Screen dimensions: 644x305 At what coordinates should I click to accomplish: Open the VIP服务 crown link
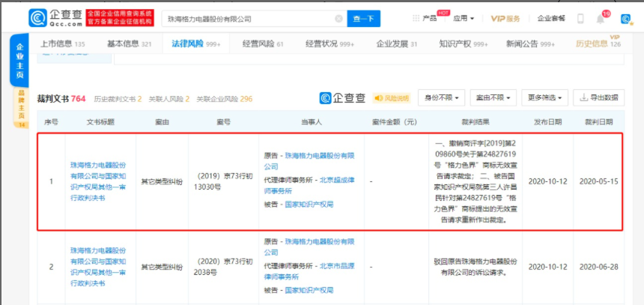click(x=505, y=18)
